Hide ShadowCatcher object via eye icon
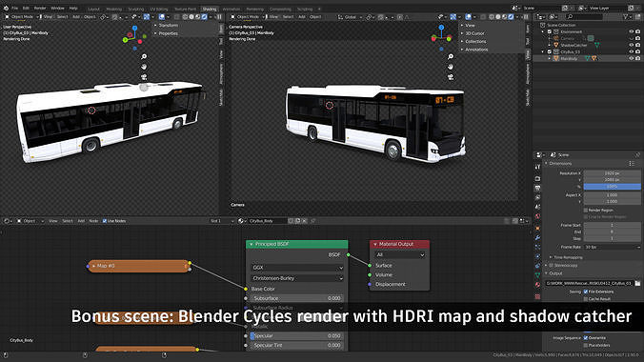The width and height of the screenshot is (644, 362). click(x=632, y=45)
